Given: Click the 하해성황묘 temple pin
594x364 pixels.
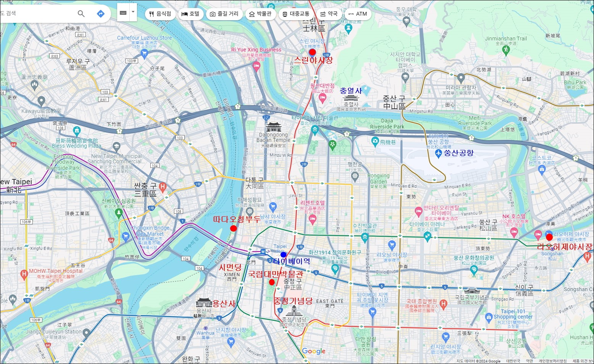Looking at the screenshot, I should (x=250, y=211).
